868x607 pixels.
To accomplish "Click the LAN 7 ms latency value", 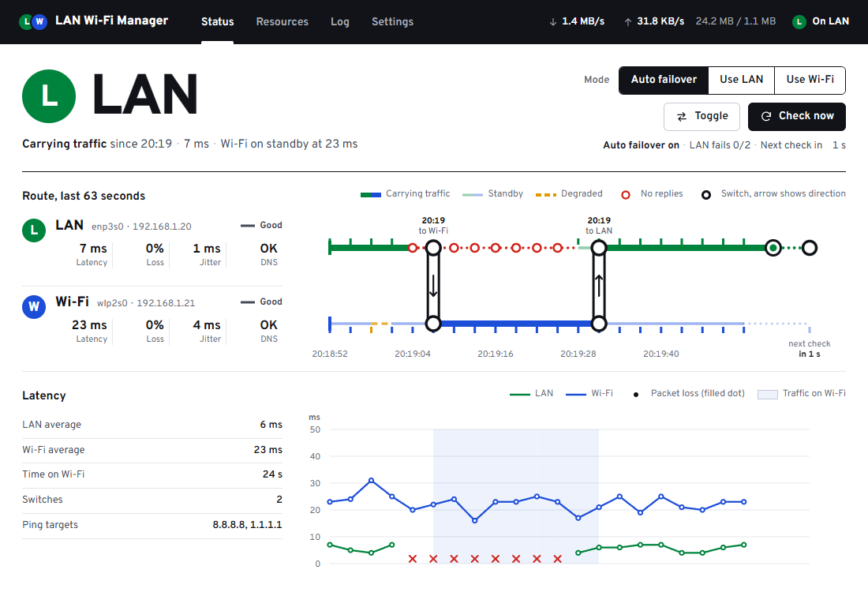I will point(93,249).
